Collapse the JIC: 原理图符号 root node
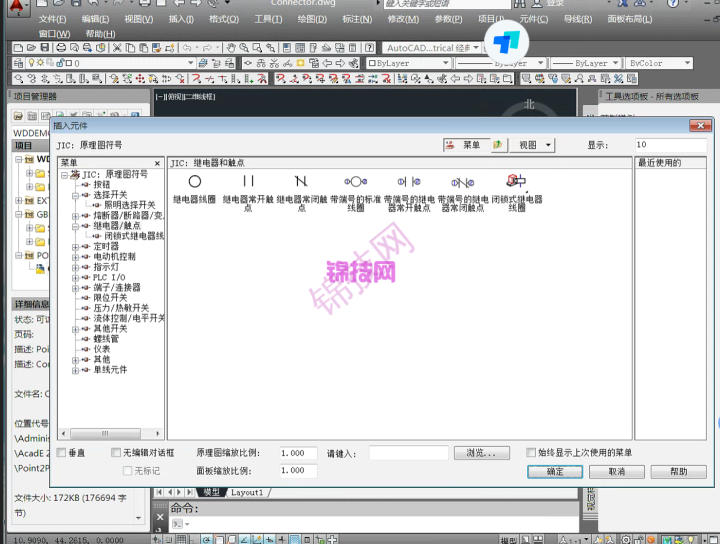The width and height of the screenshot is (720, 544). tap(64, 175)
